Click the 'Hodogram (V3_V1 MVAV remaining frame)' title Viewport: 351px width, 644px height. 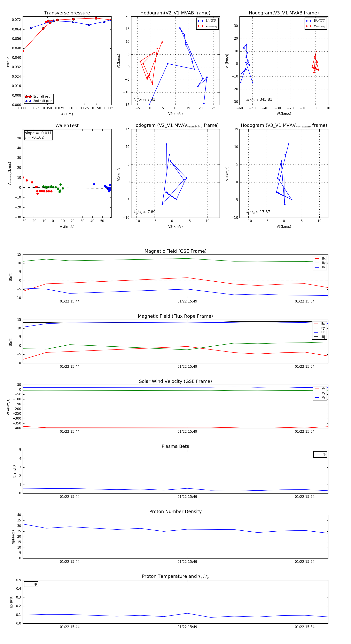point(284,125)
